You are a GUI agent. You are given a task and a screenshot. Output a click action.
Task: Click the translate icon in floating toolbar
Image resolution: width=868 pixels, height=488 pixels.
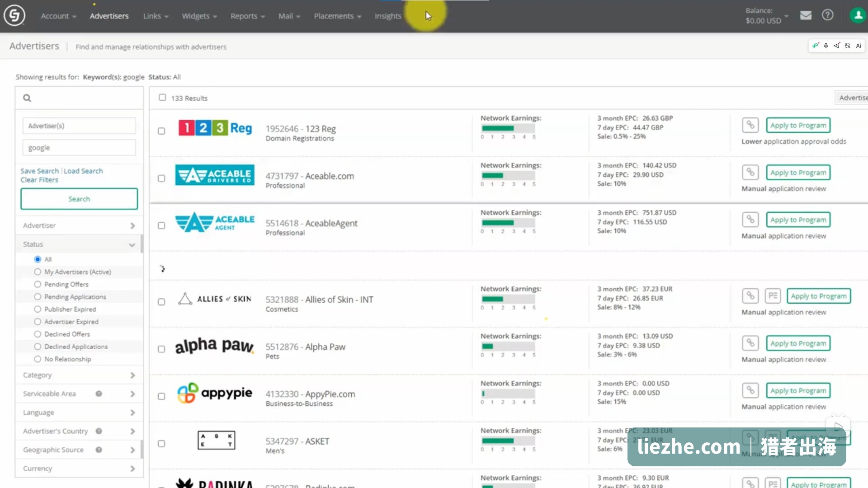[848, 46]
